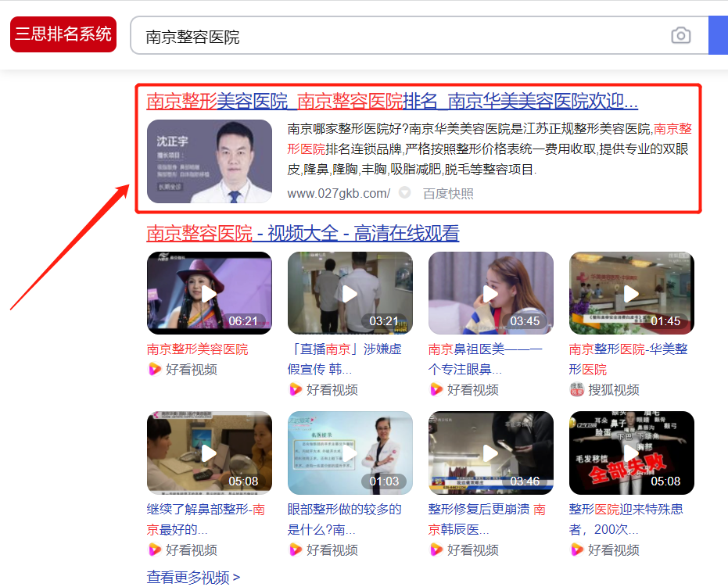This screenshot has height=587, width=728.
Task: Open the 查看更多视频 > link
Action: pos(193,578)
